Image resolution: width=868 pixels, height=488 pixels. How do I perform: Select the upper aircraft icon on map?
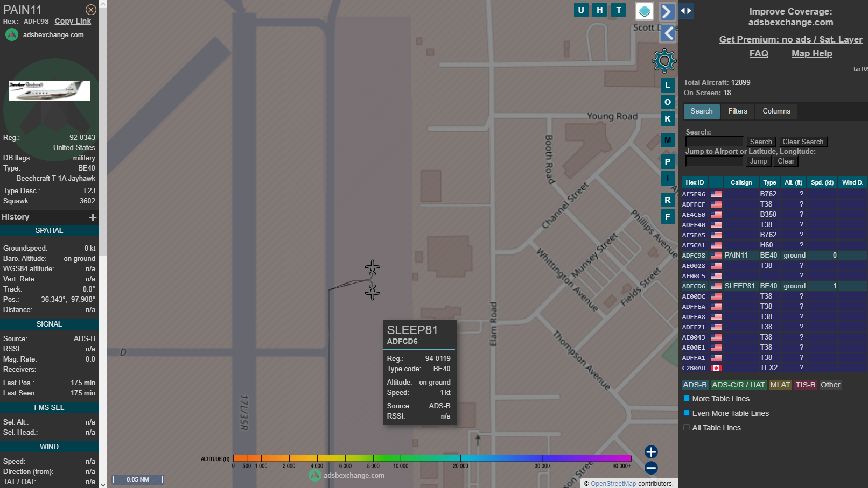(372, 267)
